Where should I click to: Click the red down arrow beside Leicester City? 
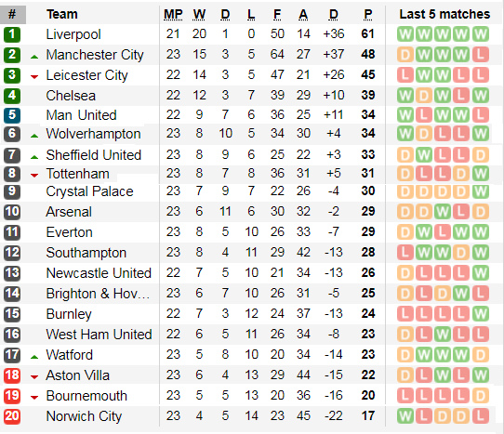coord(34,76)
